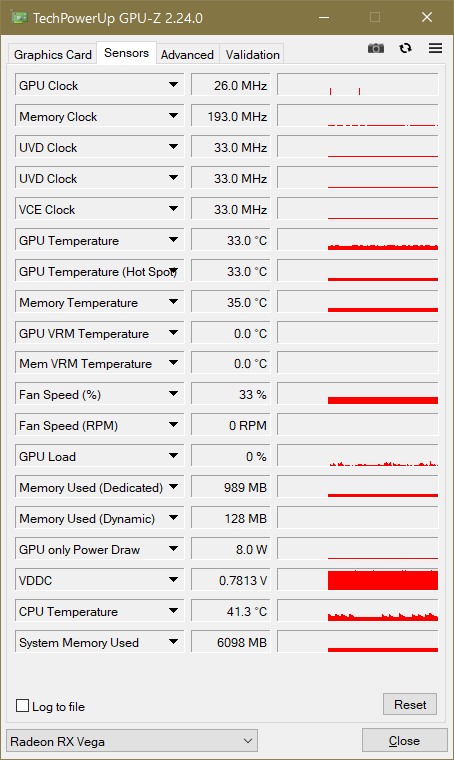Go to the Validation tab
Image resolution: width=454 pixels, height=760 pixels.
pos(252,55)
